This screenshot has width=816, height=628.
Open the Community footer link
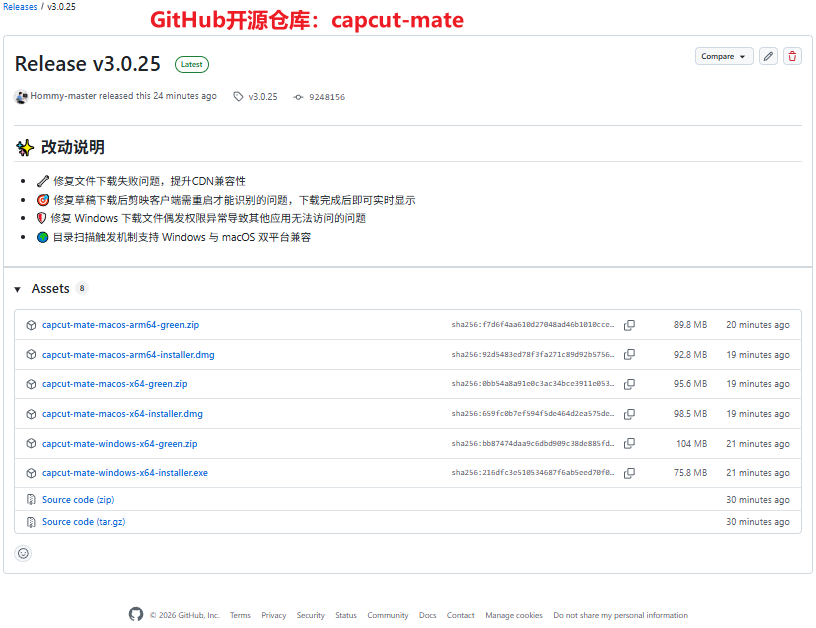[x=388, y=616]
